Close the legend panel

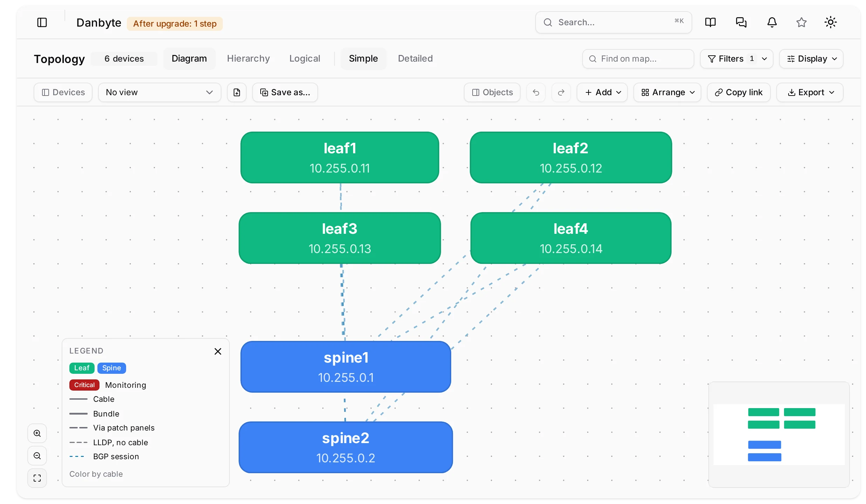[x=218, y=351]
